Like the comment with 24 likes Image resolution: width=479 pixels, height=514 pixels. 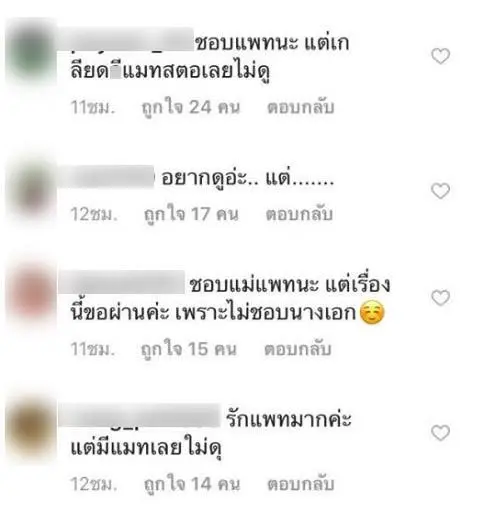tap(440, 56)
